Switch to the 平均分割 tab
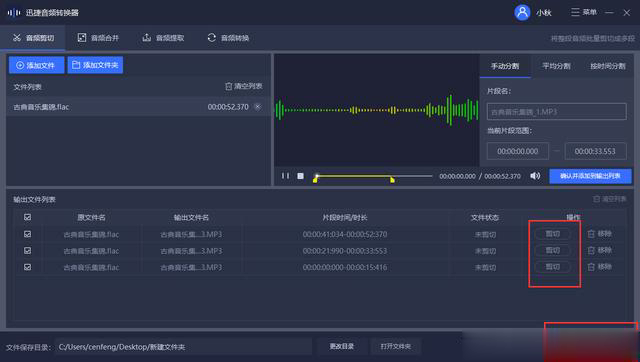640x362 pixels. point(556,66)
